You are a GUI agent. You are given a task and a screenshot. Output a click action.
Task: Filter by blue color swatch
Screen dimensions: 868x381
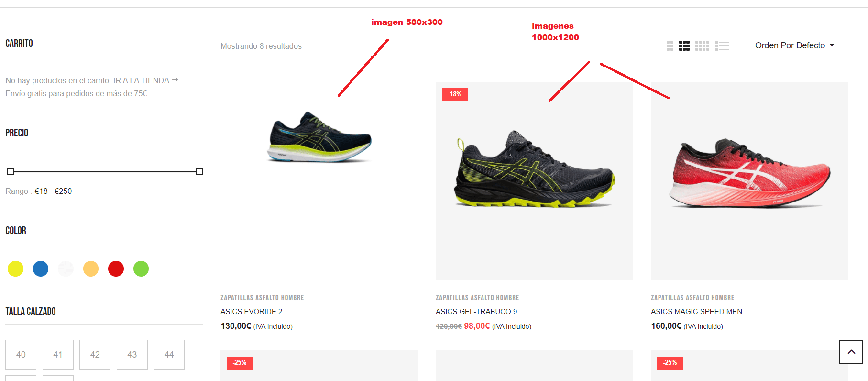click(41, 269)
